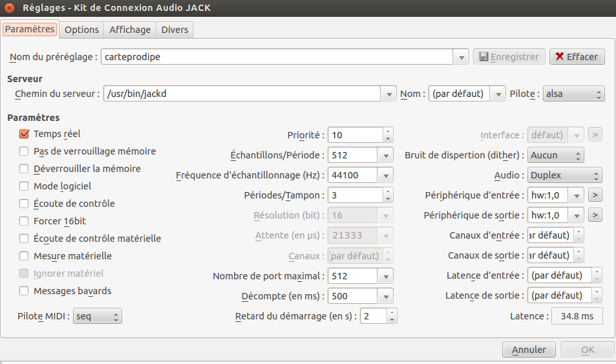
Task: Expand the Périphérique de sortie hw:1,0 dropdown
Action: [x=577, y=215]
